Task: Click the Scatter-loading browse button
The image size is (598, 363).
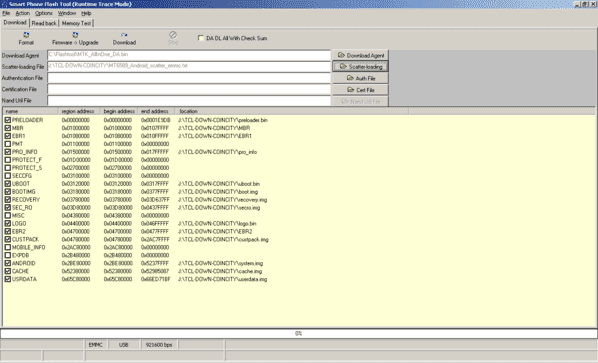Action: (361, 67)
